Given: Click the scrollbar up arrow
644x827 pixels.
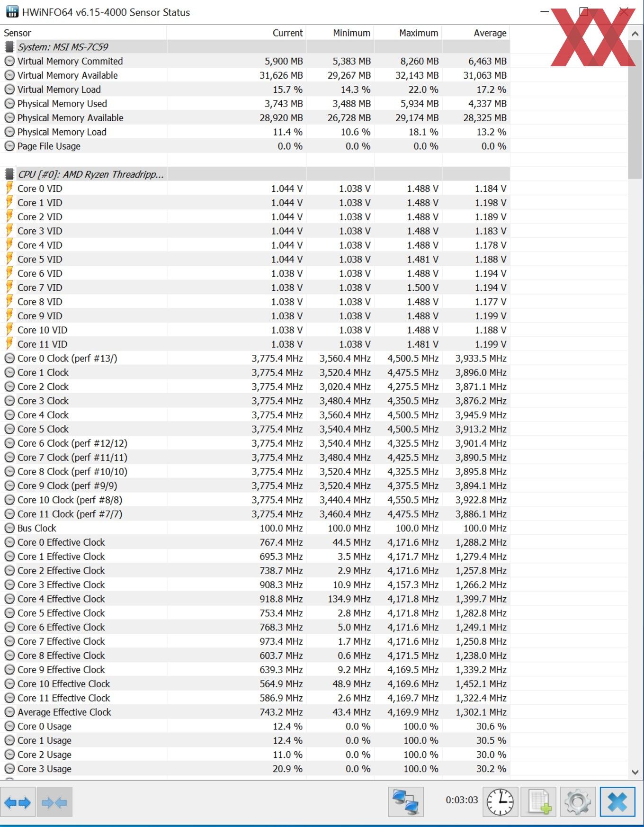Looking at the screenshot, I should (635, 34).
